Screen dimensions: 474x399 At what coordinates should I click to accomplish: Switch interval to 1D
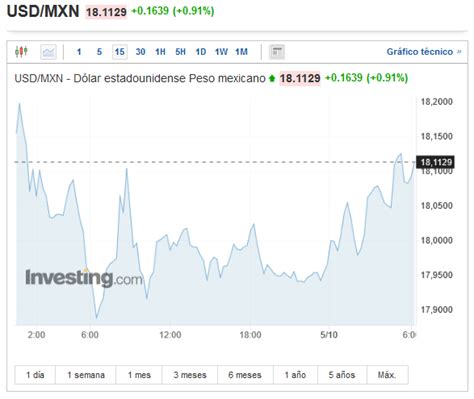(201, 52)
